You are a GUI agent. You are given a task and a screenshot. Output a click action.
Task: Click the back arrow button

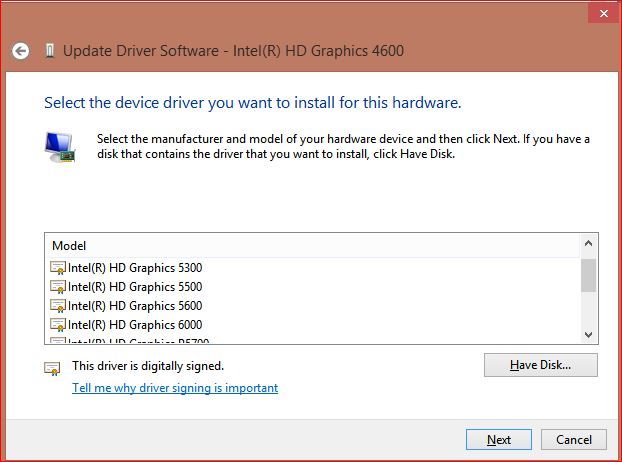pos(21,50)
